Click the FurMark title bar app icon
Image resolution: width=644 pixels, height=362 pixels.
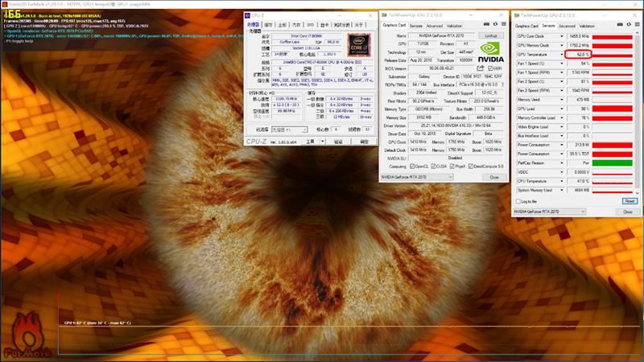5,4
